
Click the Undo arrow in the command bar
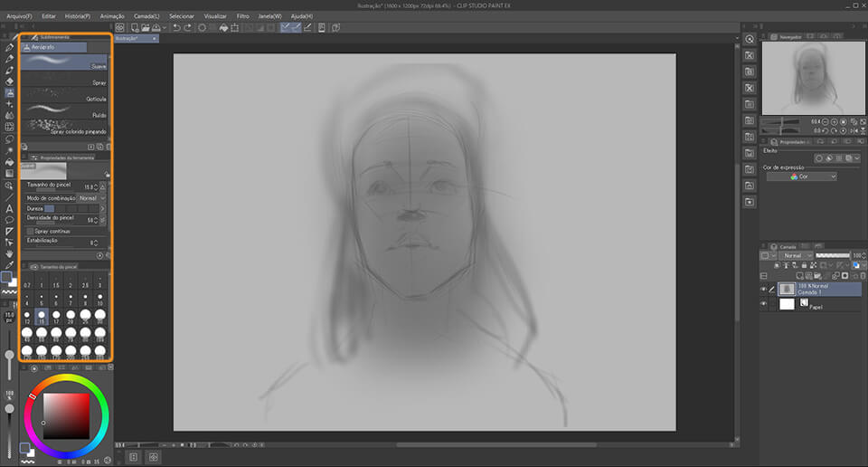tap(175, 28)
